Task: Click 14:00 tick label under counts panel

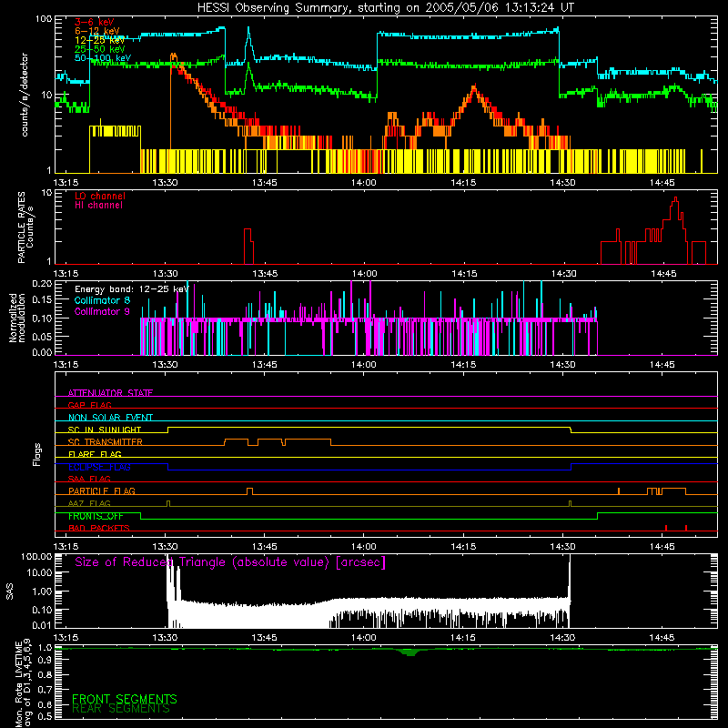Action: (363, 183)
